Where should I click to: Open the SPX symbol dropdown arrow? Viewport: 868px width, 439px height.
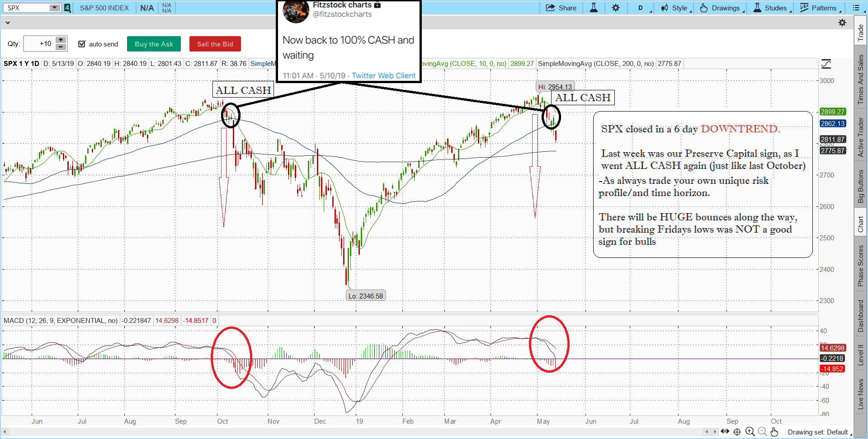[54, 8]
